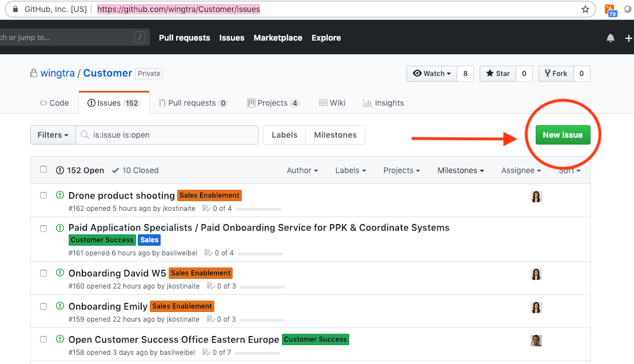The image size is (634, 364).
Task: Open the wingtra user link
Action: [x=58, y=73]
